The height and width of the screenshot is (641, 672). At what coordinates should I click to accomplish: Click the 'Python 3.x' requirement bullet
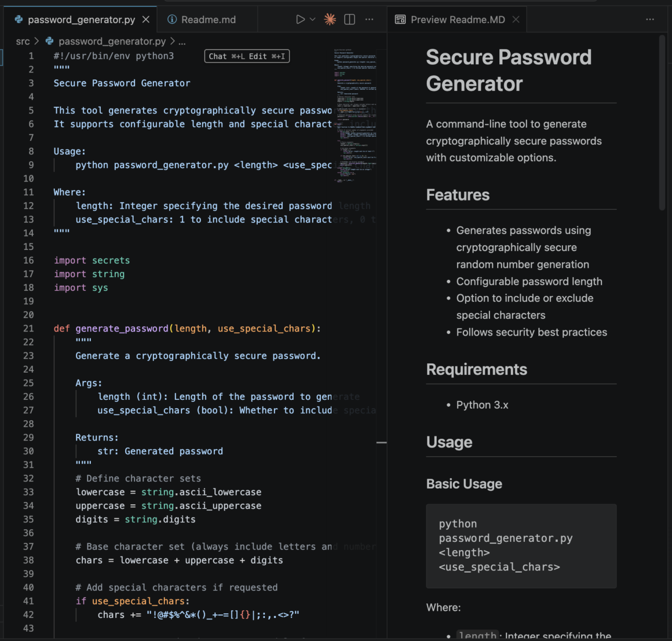(x=482, y=405)
